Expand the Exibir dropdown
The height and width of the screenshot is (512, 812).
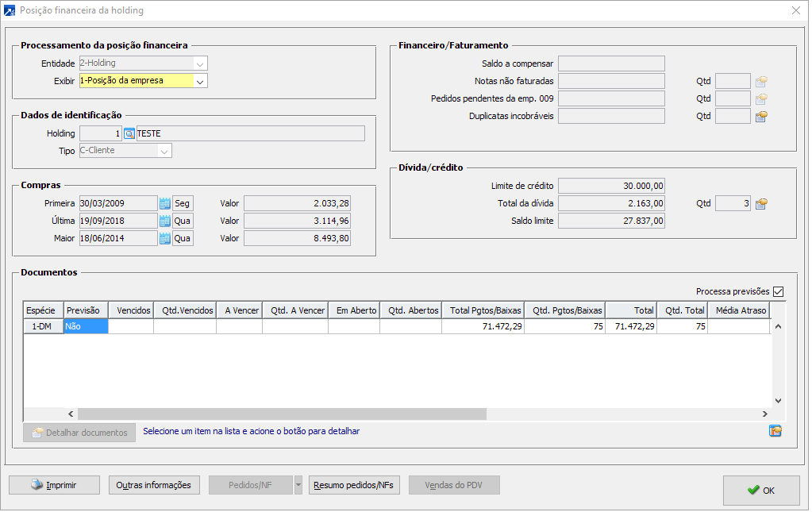(x=200, y=81)
